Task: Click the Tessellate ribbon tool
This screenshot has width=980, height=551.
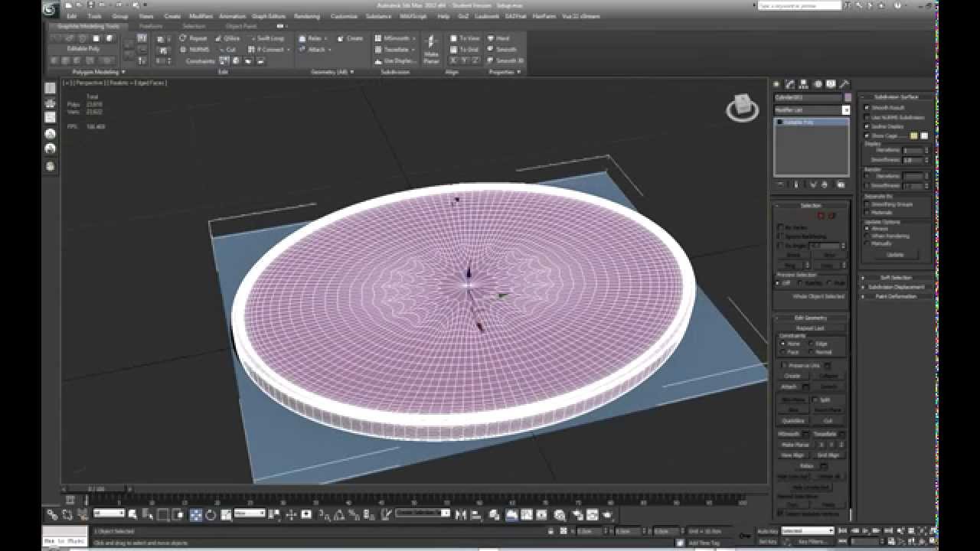Action: pos(395,50)
